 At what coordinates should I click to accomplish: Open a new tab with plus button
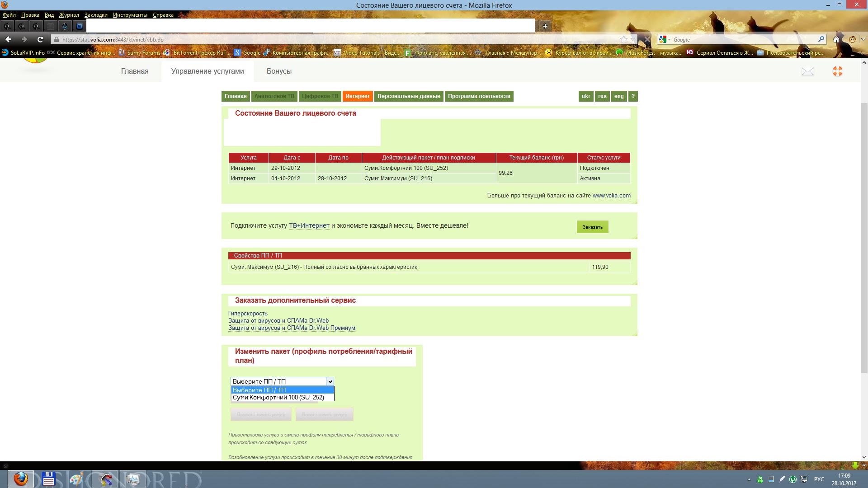click(545, 26)
